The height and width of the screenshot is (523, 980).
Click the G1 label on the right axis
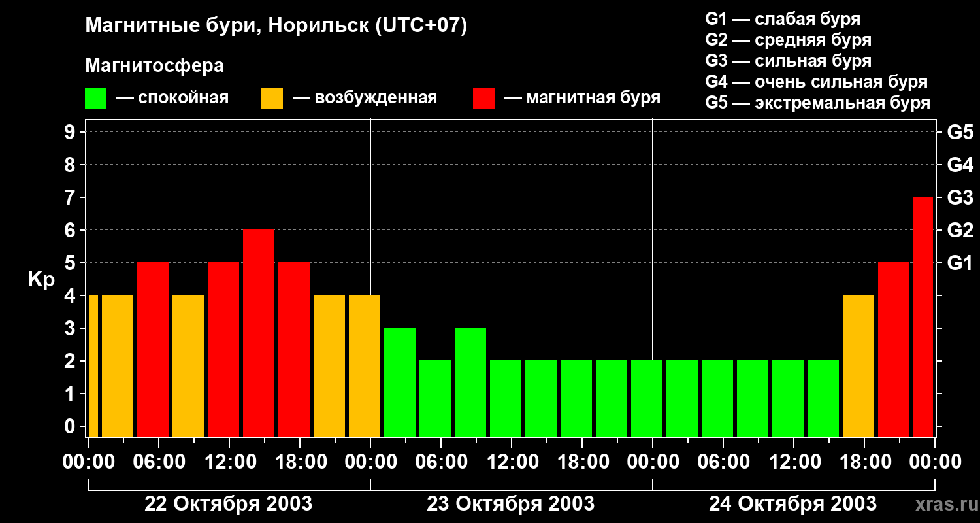pyautogui.click(x=960, y=263)
